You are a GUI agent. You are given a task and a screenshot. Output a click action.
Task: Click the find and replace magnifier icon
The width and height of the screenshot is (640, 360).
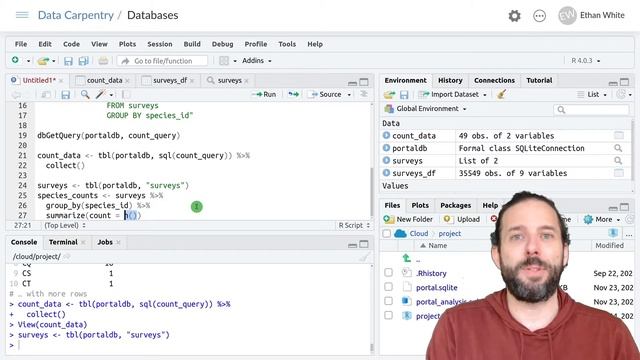tap(85, 95)
